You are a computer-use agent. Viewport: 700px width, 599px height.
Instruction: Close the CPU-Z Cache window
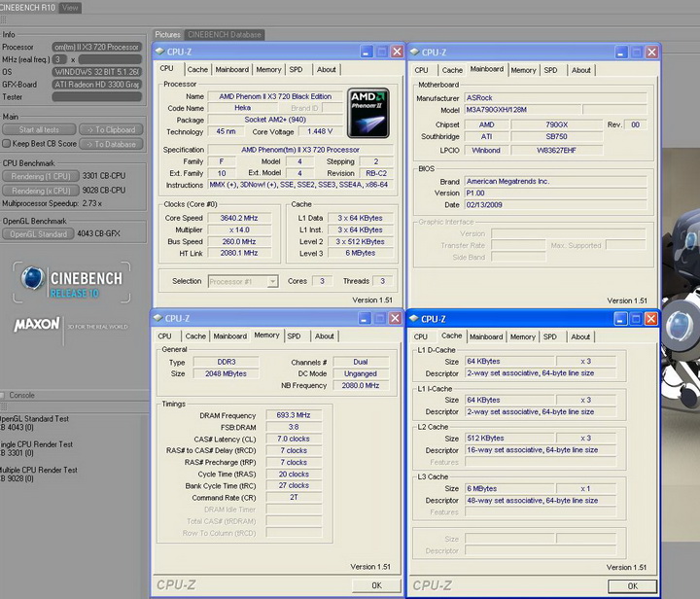pos(651,319)
